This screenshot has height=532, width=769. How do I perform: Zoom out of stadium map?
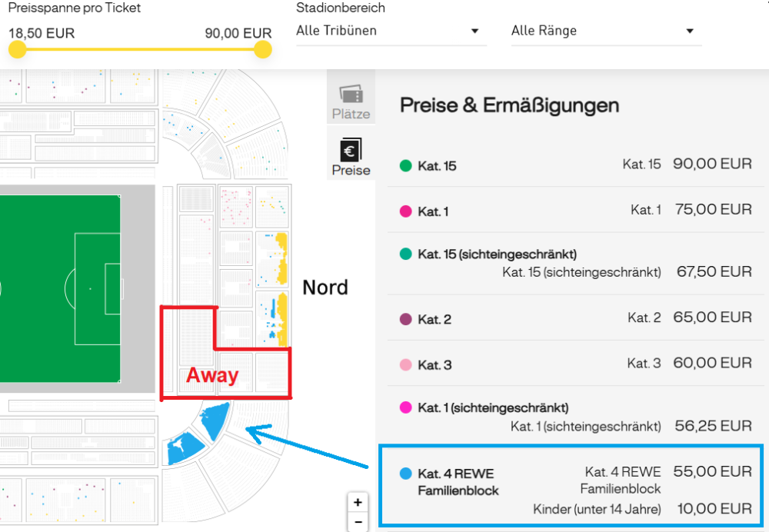click(x=358, y=523)
